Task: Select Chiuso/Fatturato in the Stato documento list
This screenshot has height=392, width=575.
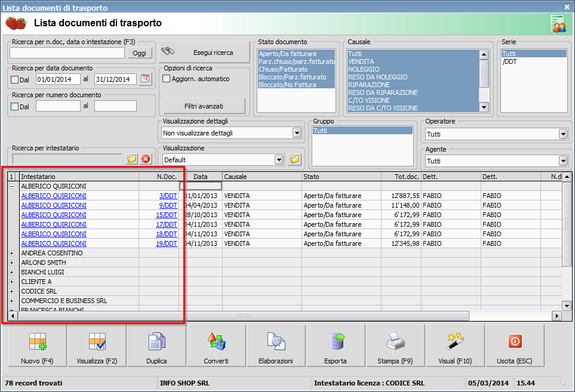Action: pyautogui.click(x=296, y=69)
